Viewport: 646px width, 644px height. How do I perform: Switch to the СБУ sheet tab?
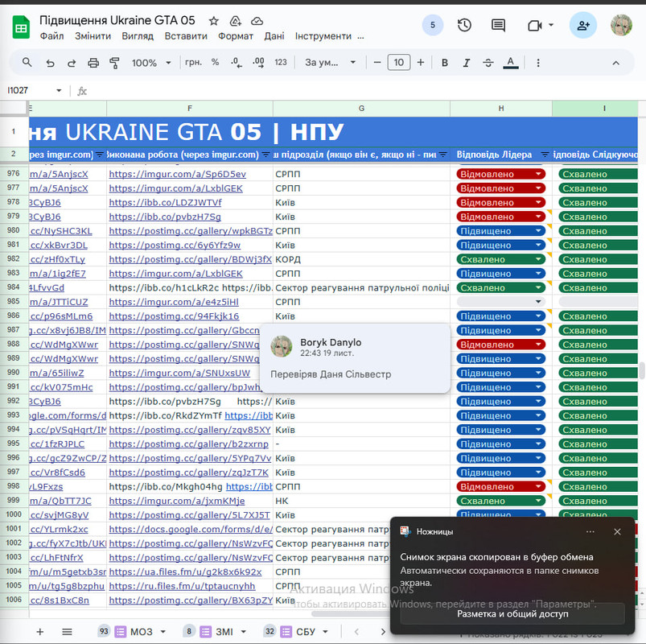(x=306, y=631)
